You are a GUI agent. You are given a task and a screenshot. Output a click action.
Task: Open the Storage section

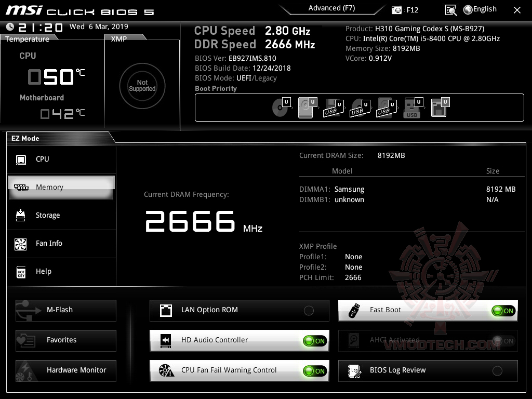61,216
